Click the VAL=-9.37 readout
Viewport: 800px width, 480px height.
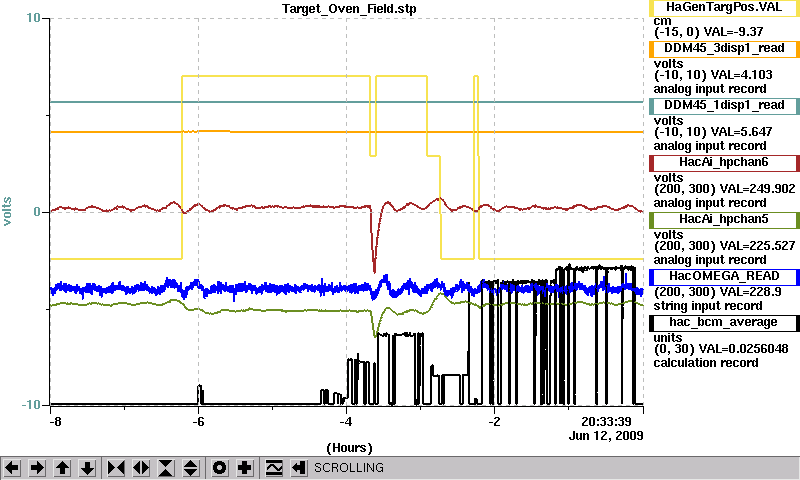(733, 32)
